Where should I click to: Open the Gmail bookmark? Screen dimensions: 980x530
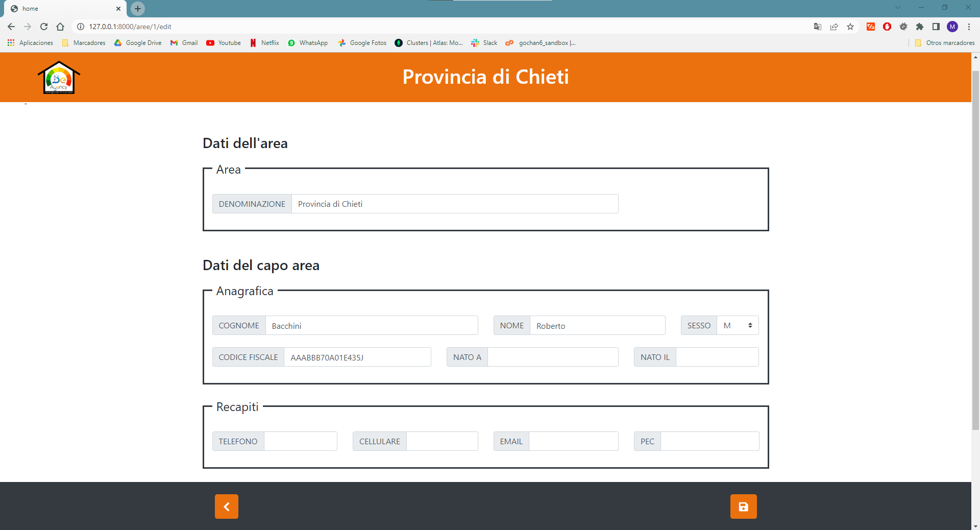(184, 43)
